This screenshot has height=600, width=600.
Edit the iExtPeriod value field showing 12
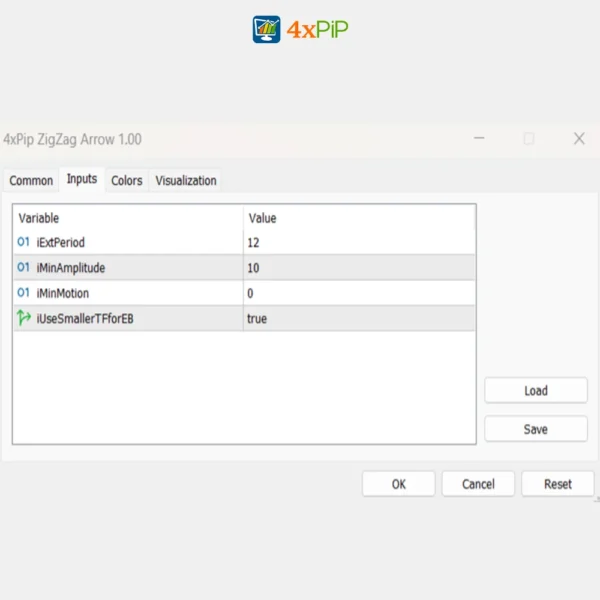tap(358, 242)
